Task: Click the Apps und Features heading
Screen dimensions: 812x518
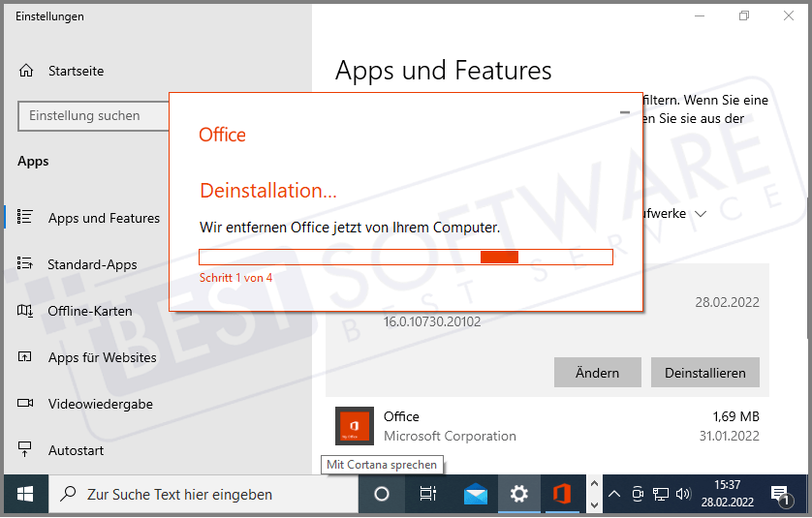Action: coord(443,71)
